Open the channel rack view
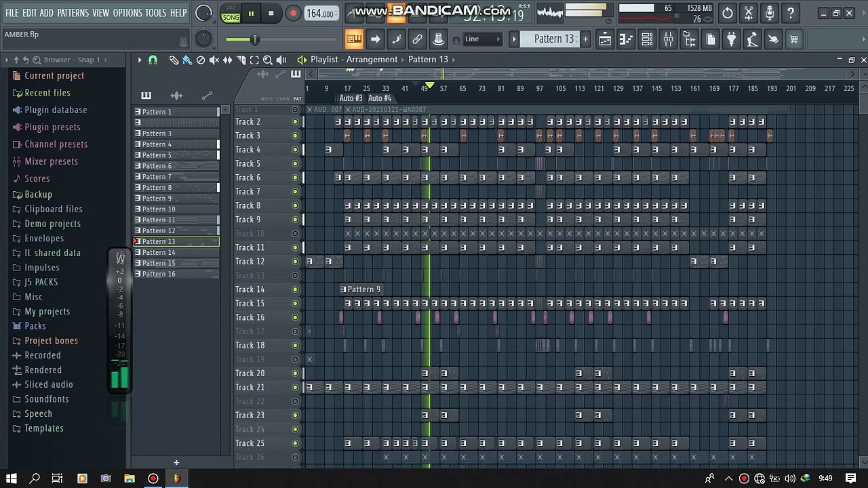This screenshot has width=868, height=488. 647,39
